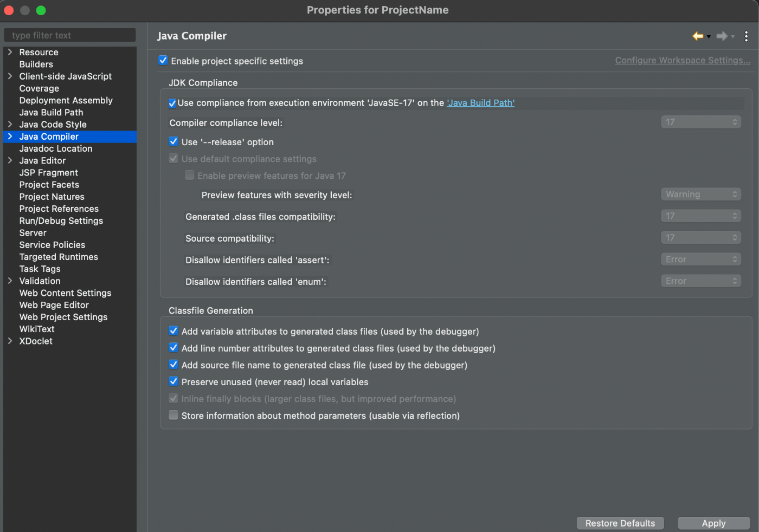Open the three-dot view menu
Screen dimensions: 759x532
coord(747,36)
